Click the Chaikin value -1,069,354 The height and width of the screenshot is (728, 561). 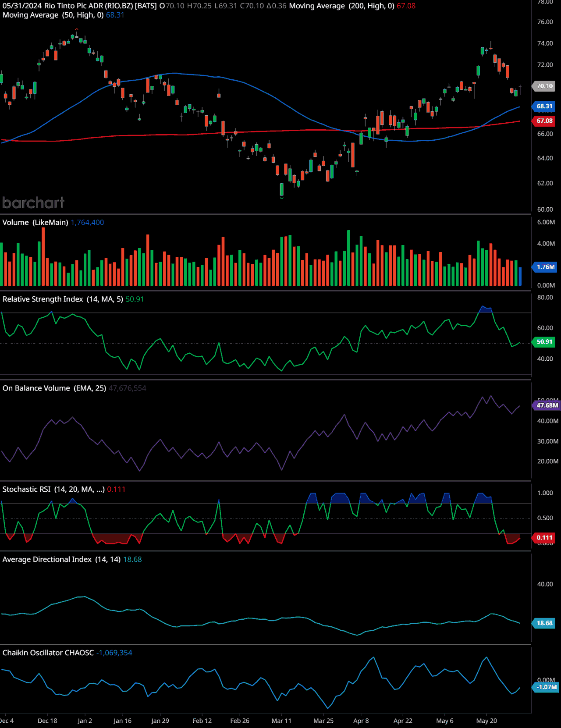114,653
